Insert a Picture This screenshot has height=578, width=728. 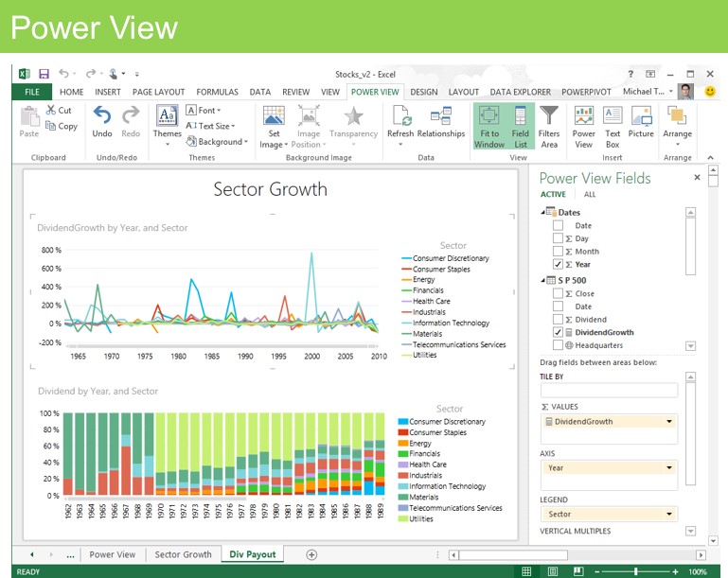641,123
